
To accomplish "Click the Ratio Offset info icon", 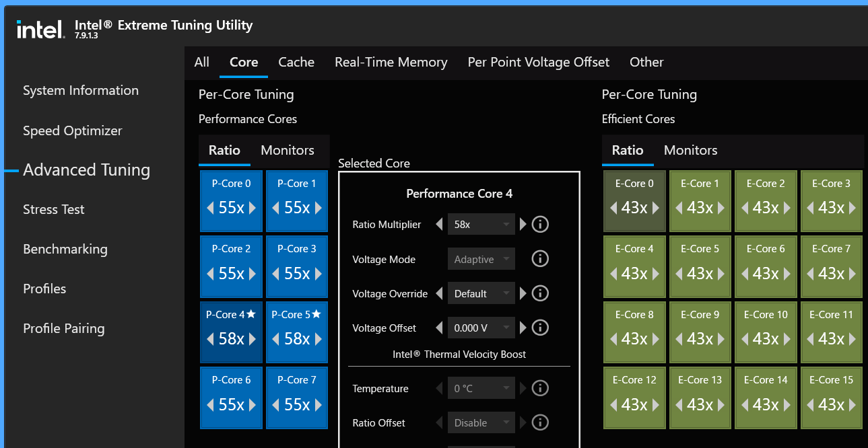I will (x=540, y=422).
